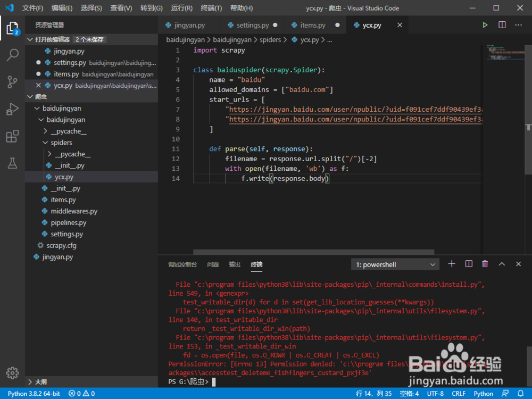532x399 pixels.
Task: Click the VS Code logo icon
Action: tap(10, 8)
